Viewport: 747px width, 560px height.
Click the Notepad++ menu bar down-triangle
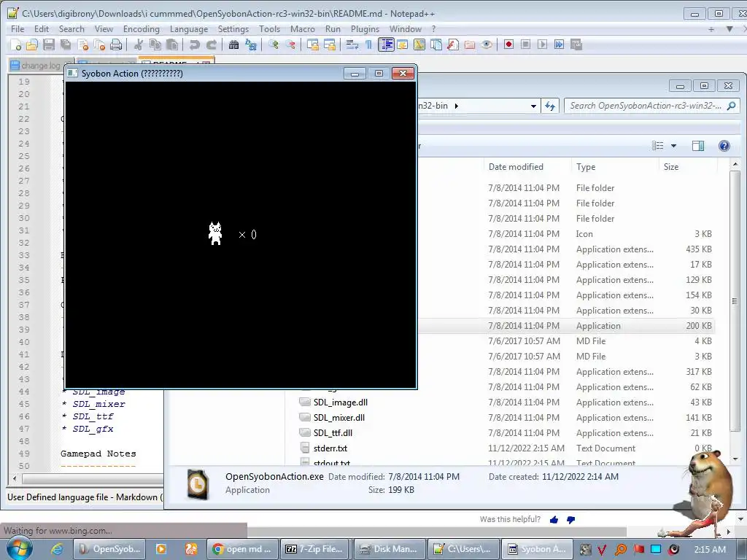[729, 29]
